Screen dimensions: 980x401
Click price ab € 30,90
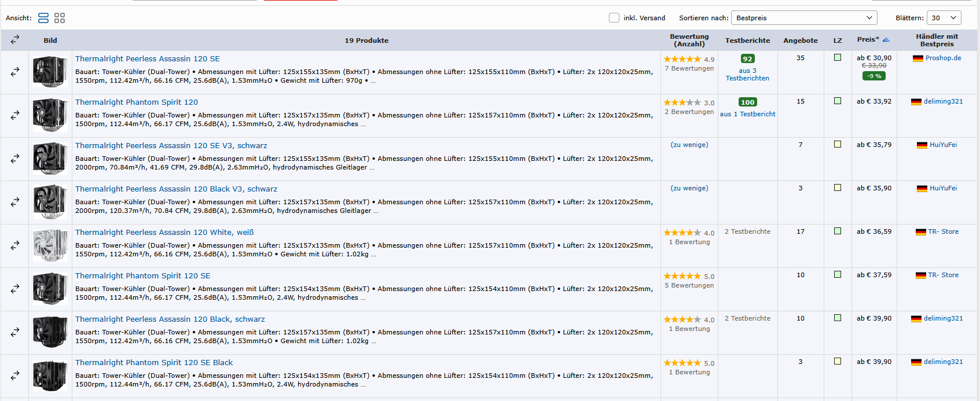point(874,58)
